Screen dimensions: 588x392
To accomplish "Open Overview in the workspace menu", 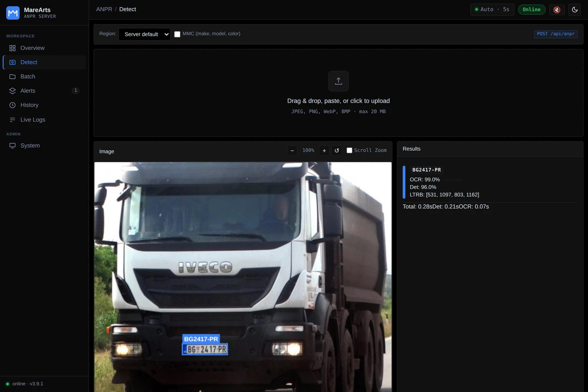I will (45, 48).
